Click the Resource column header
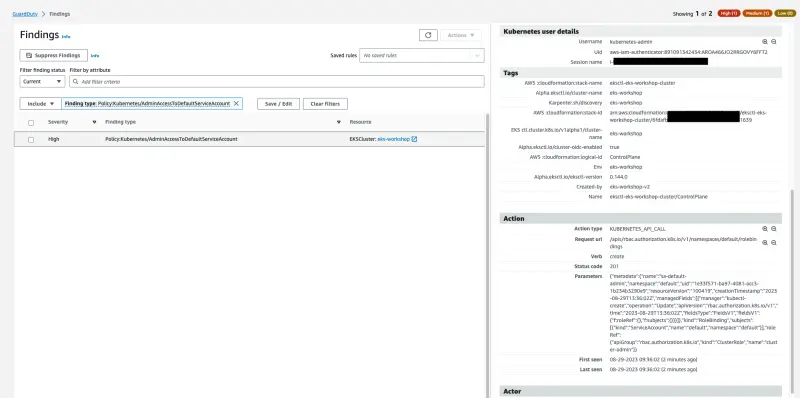The image size is (800, 398). click(x=360, y=122)
